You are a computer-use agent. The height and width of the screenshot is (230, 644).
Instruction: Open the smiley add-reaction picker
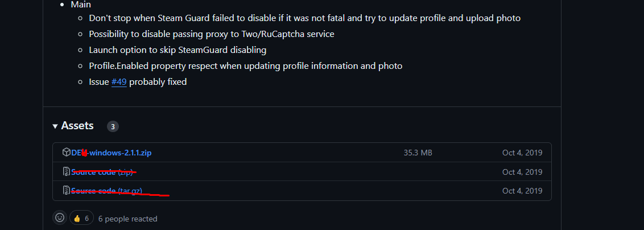[x=59, y=218]
